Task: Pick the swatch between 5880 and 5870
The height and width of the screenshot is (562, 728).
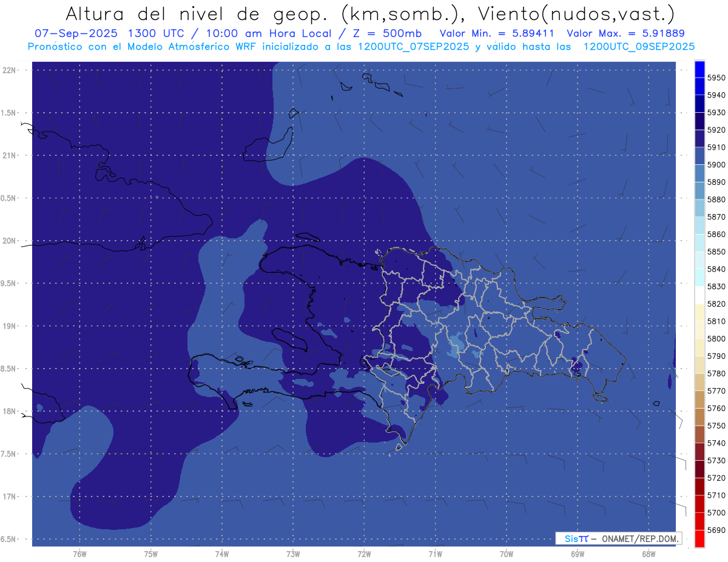Action: pos(699,208)
